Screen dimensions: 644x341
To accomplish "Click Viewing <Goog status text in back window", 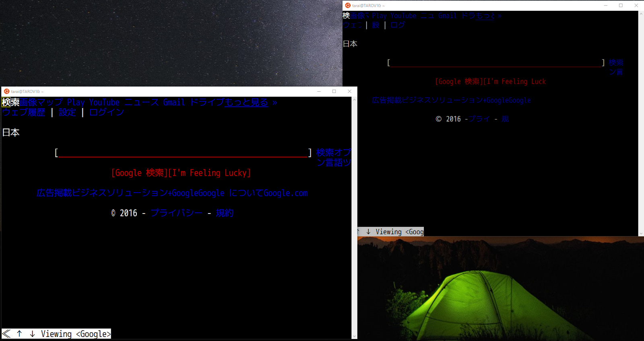I will (x=399, y=232).
